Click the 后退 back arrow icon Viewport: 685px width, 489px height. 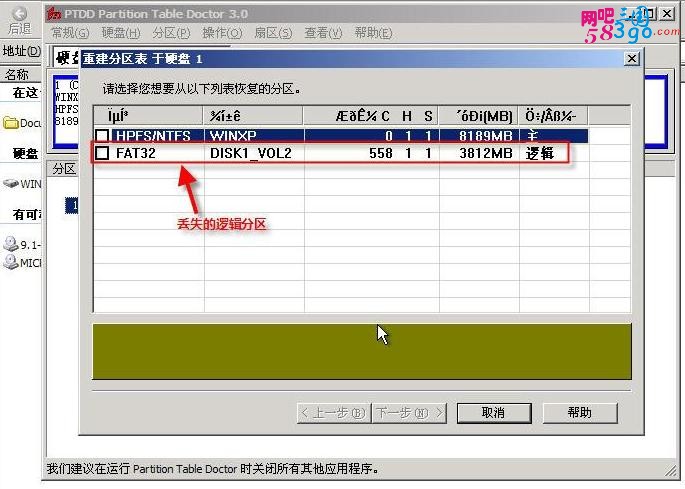pyautogui.click(x=20, y=14)
